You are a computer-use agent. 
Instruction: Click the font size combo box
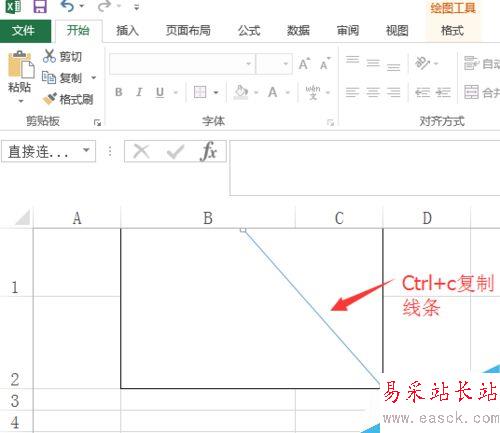(x=274, y=64)
